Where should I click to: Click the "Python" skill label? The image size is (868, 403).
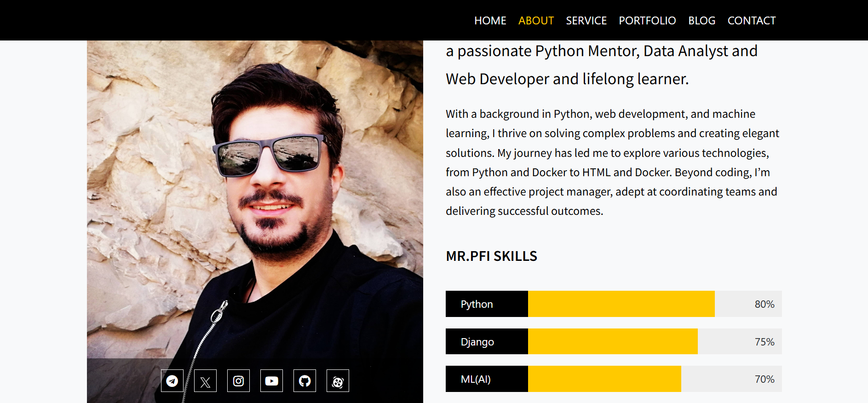pos(477,304)
